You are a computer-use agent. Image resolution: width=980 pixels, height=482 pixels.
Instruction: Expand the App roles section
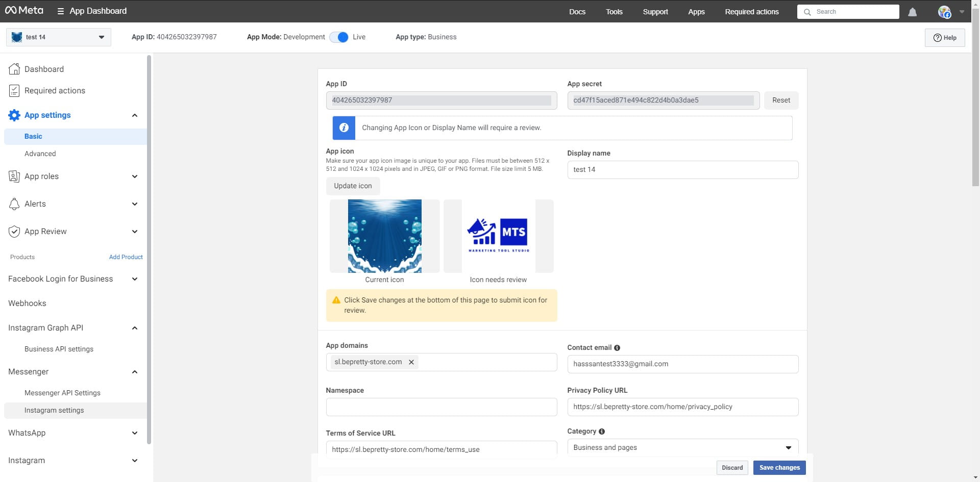[x=135, y=176]
